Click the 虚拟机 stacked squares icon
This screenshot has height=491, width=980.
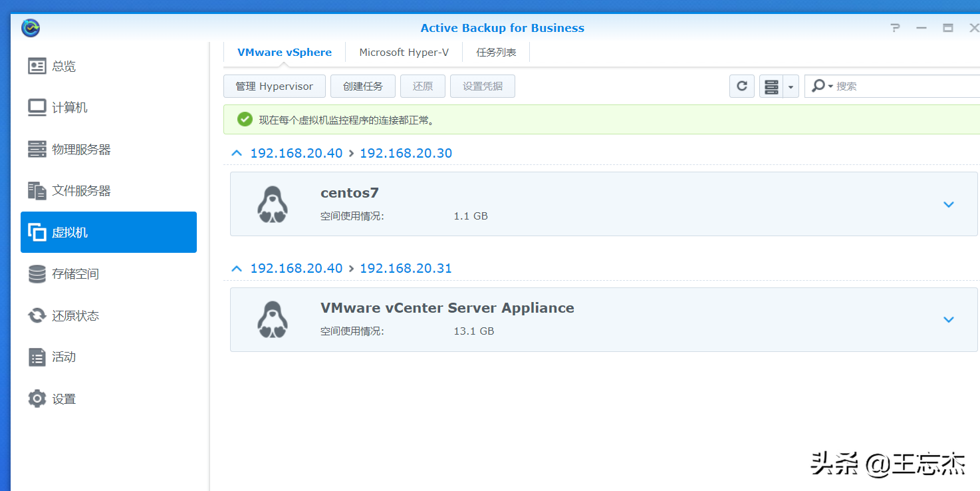pyautogui.click(x=37, y=232)
